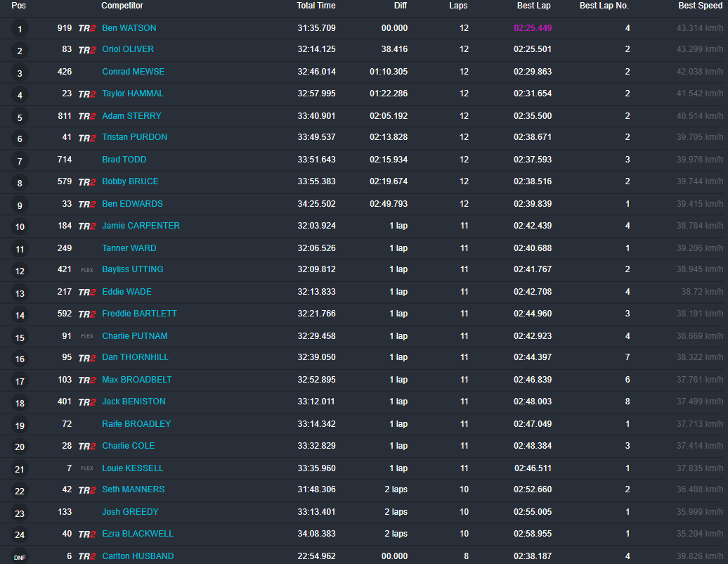Select the Best Speed column header
The image size is (728, 564).
coord(700,6)
